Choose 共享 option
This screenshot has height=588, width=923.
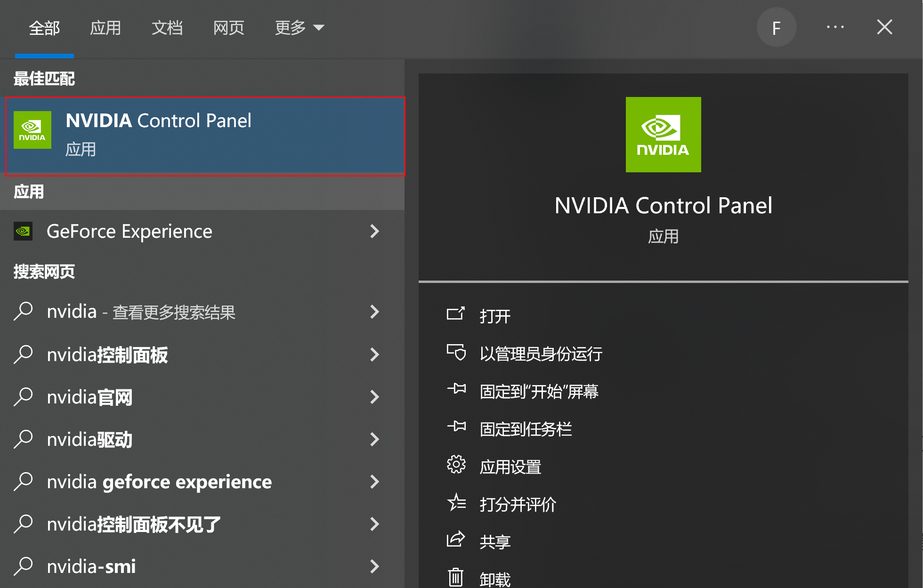(495, 542)
